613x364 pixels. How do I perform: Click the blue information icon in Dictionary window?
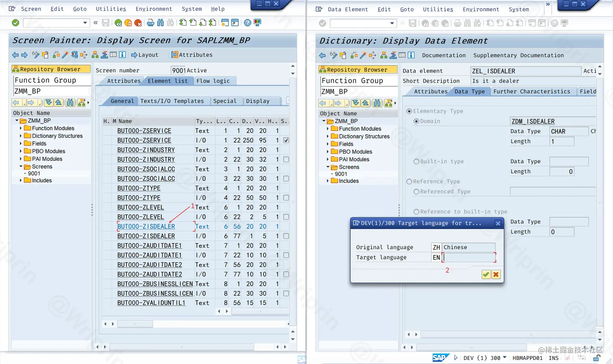click(411, 55)
